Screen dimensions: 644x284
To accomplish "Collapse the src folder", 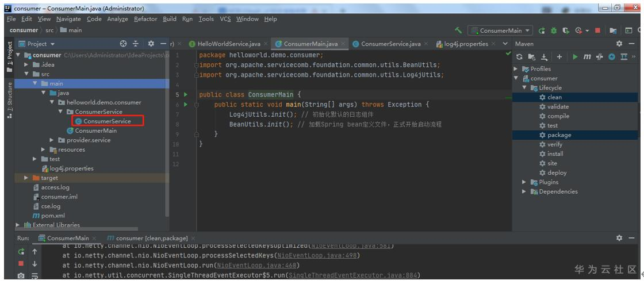I will (x=26, y=74).
